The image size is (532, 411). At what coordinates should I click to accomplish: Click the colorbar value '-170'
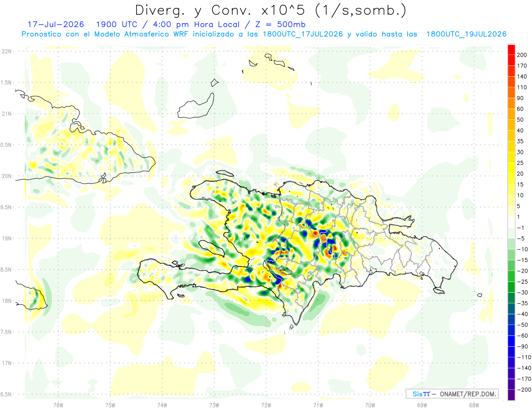(524, 379)
